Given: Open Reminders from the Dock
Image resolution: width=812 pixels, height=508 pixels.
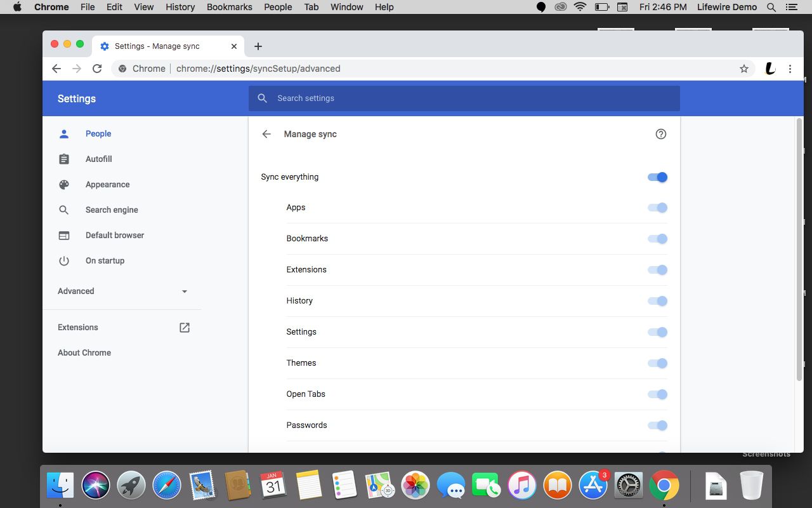Looking at the screenshot, I should (344, 486).
